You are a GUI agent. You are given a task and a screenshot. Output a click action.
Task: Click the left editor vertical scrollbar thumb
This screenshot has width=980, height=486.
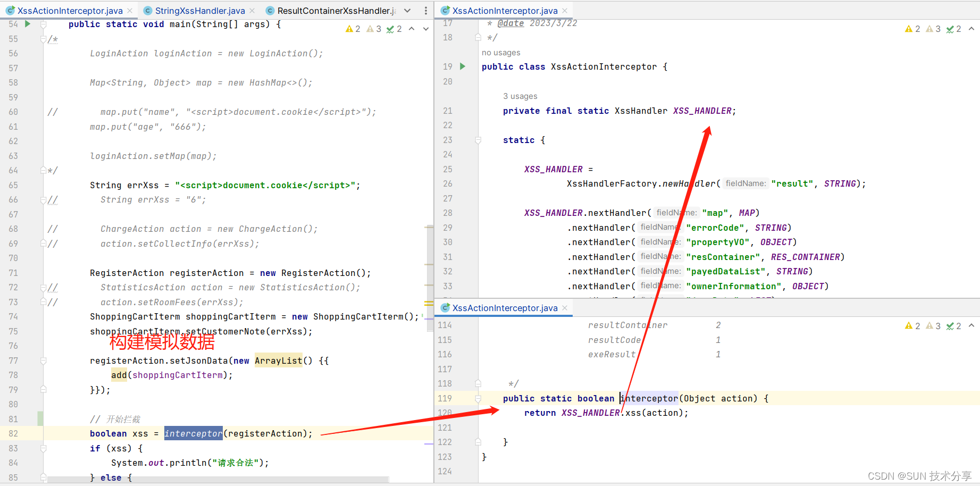[x=430, y=279]
